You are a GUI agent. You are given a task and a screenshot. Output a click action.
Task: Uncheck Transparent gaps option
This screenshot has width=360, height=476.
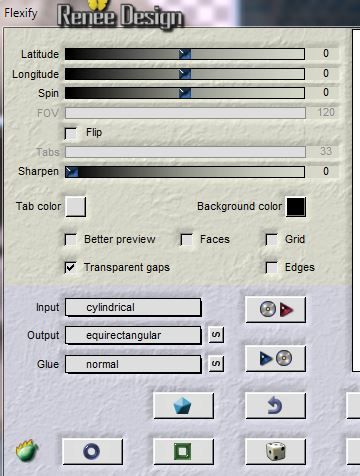point(71,267)
